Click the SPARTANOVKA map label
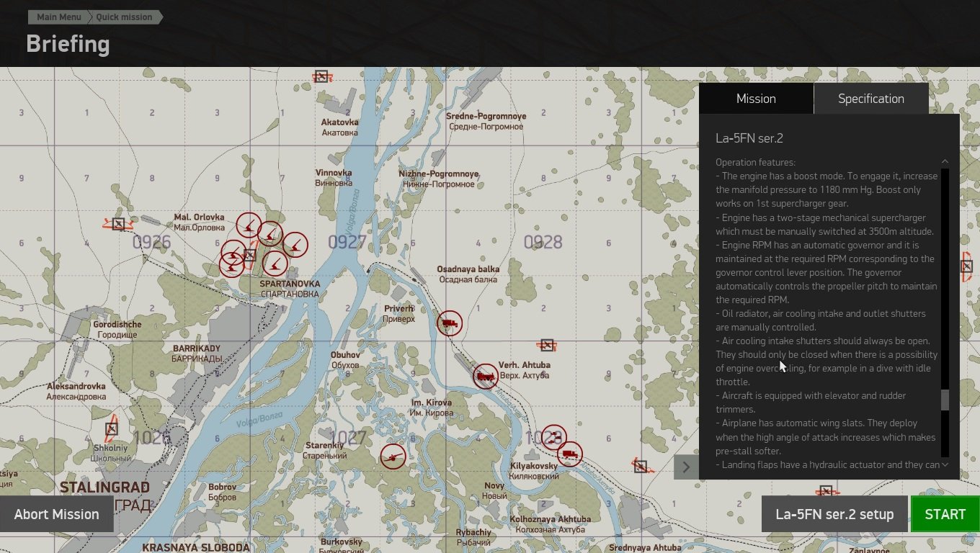980x553 pixels. 290,289
